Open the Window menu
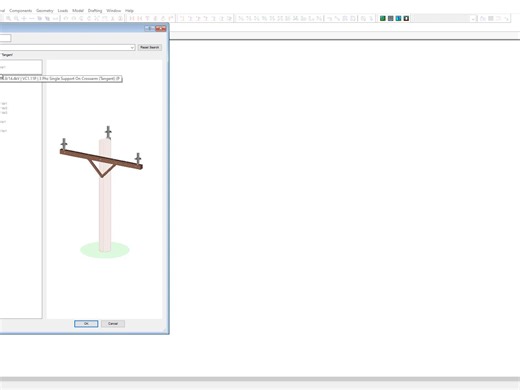The height and width of the screenshot is (390, 520). (114, 11)
